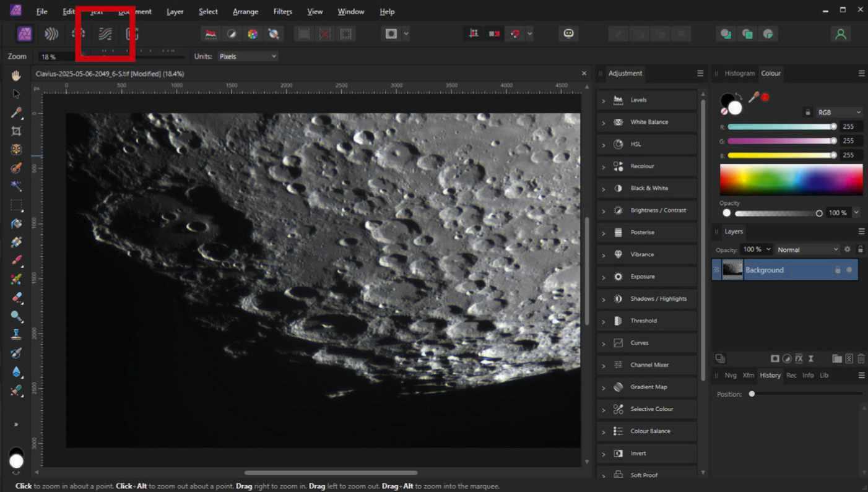Click the colour spectrum gradient bar
The height and width of the screenshot is (492, 868).
pyautogui.click(x=791, y=180)
